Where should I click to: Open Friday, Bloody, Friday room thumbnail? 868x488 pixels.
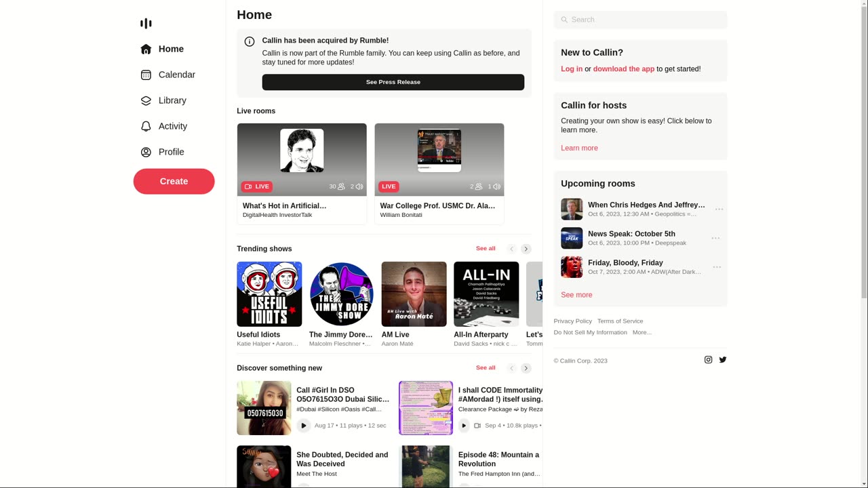[x=572, y=267]
